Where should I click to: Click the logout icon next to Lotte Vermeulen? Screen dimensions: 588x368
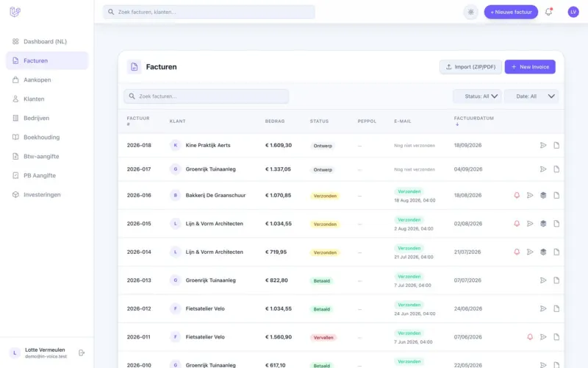[x=82, y=353]
